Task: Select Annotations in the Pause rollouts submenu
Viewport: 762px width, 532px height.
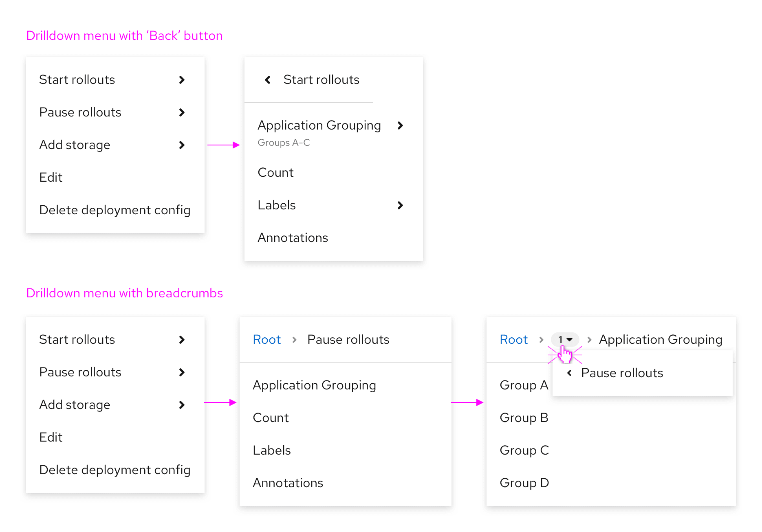Action: [288, 483]
